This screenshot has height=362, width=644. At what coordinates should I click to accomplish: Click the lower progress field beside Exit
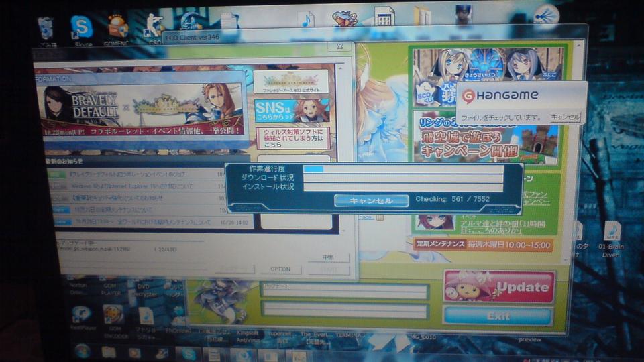[x=345, y=310]
